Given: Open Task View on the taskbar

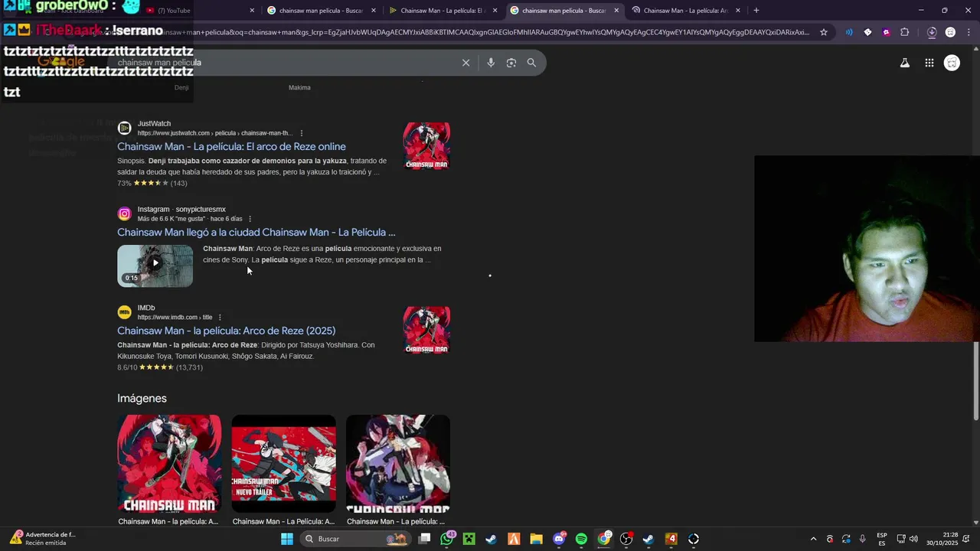Looking at the screenshot, I should coord(425,539).
